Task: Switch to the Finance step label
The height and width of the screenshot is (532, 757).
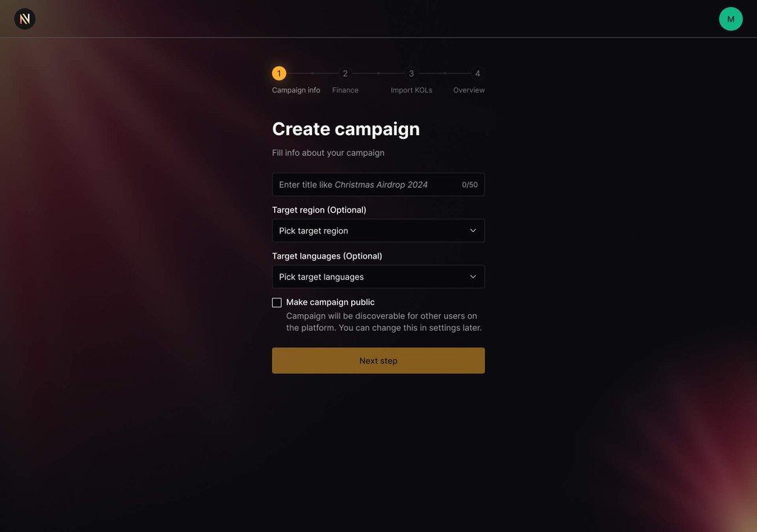Action: pos(345,90)
